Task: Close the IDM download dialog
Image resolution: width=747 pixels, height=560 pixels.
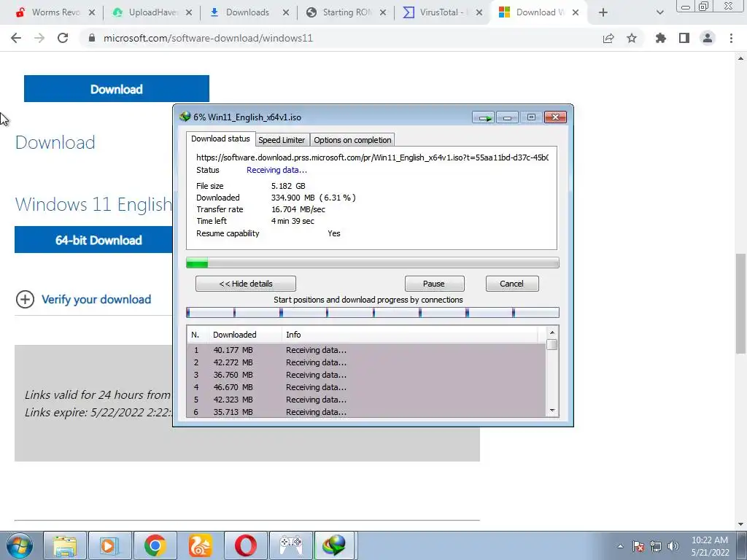Action: click(x=555, y=117)
